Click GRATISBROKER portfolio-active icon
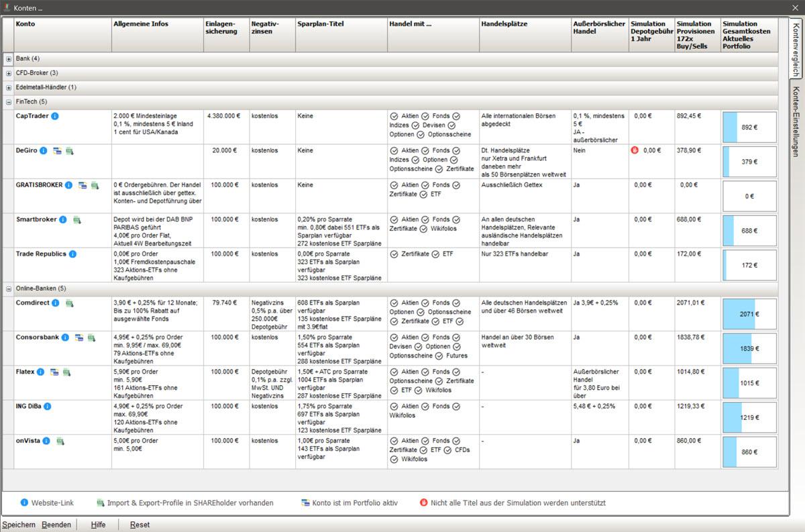The height and width of the screenshot is (532, 805). point(82,185)
